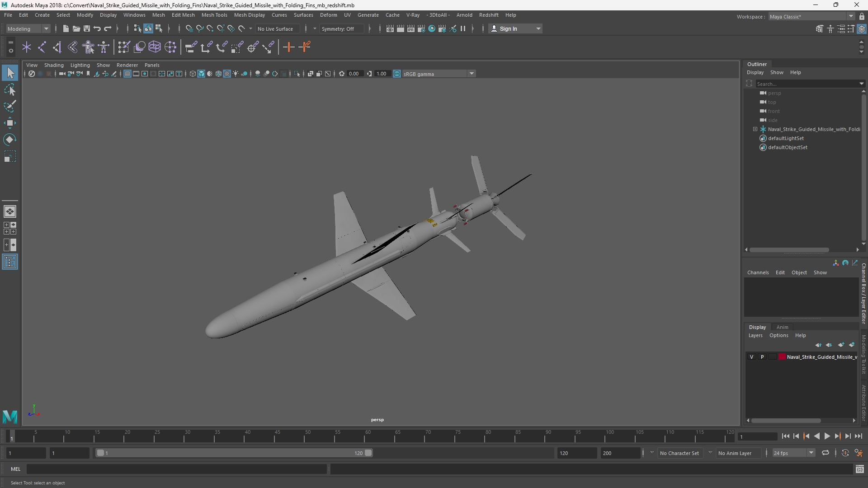Expand Naval_Strike_Guided_Missile node in Outliner
The image size is (868, 488).
pyautogui.click(x=755, y=129)
